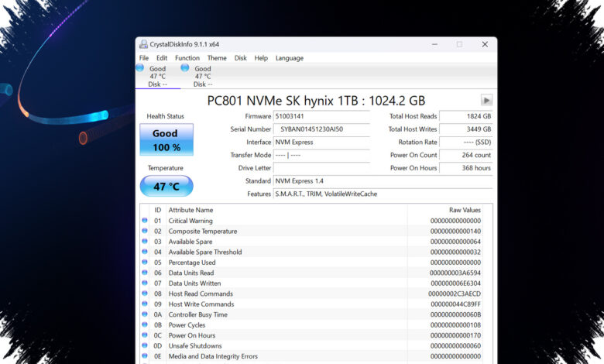Click the Transfer Mode field
This screenshot has height=364, width=604.
pyautogui.click(x=321, y=155)
